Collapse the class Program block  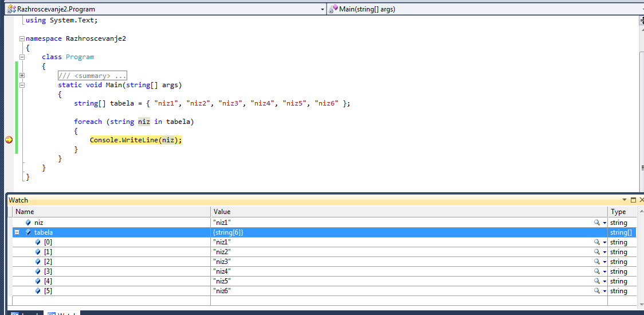coord(22,57)
